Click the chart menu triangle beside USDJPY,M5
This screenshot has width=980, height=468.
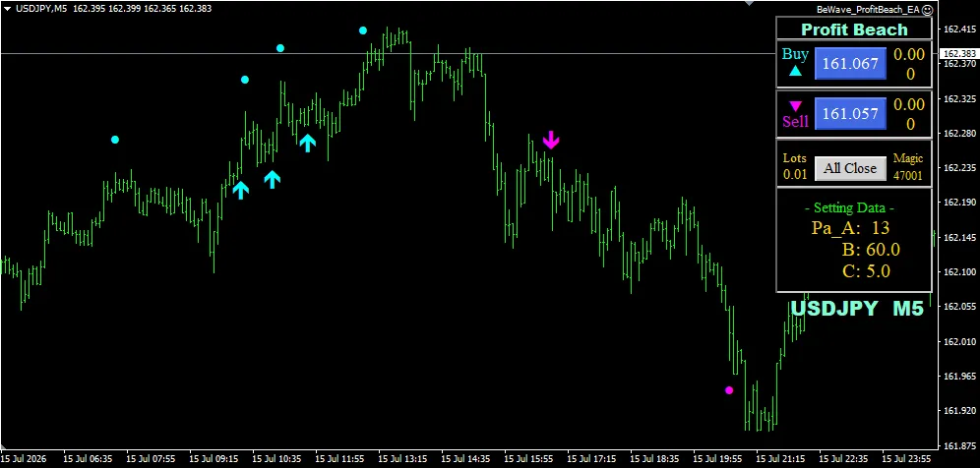(7, 9)
